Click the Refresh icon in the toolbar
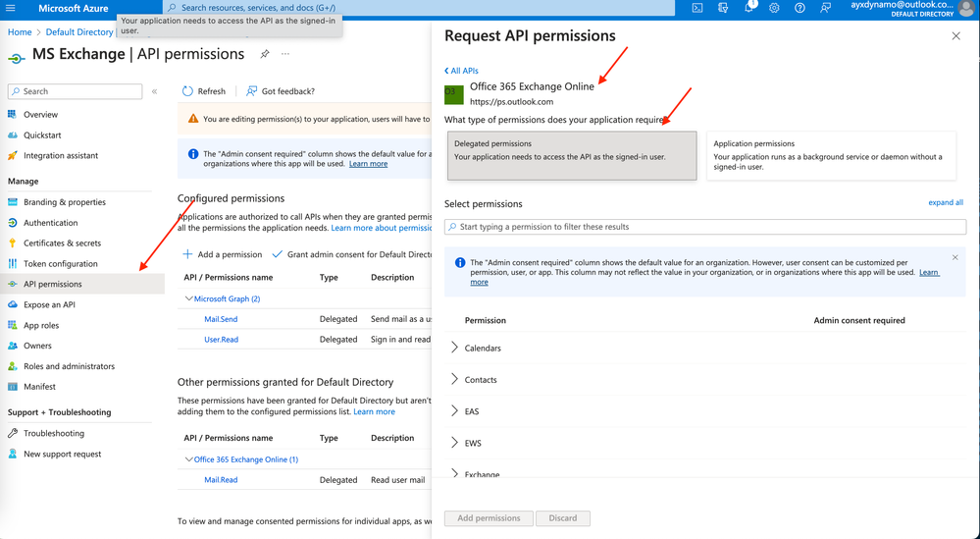This screenshot has width=980, height=539. (187, 91)
